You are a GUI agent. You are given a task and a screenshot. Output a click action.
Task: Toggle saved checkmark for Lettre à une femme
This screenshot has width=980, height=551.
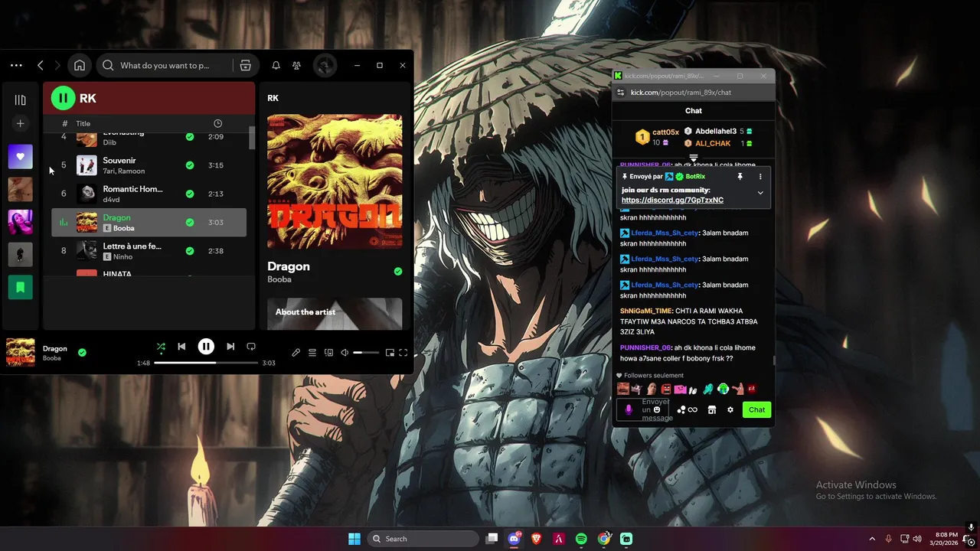pyautogui.click(x=190, y=250)
